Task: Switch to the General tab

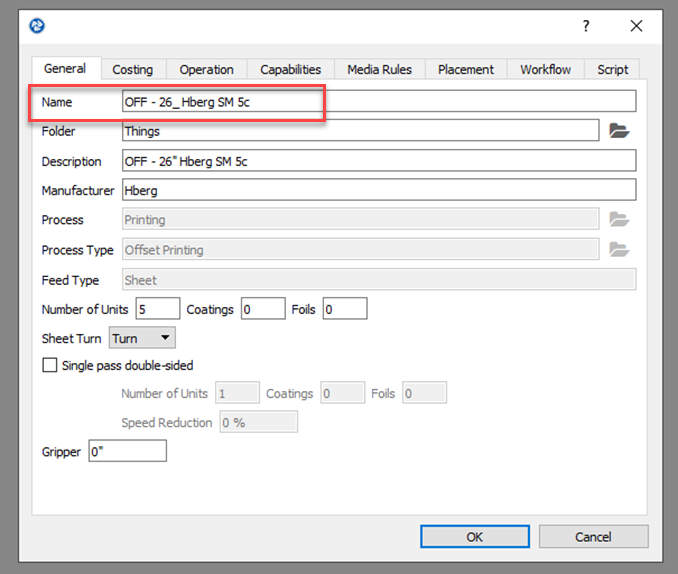Action: [65, 68]
